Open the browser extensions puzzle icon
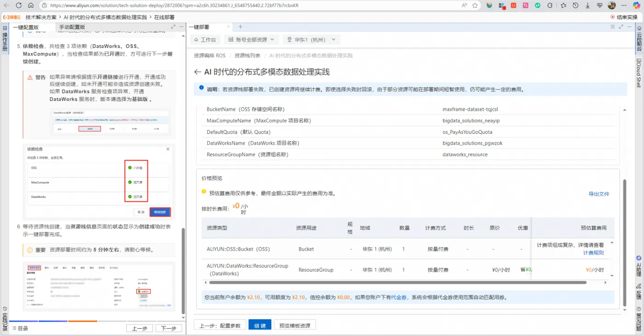 (550, 6)
